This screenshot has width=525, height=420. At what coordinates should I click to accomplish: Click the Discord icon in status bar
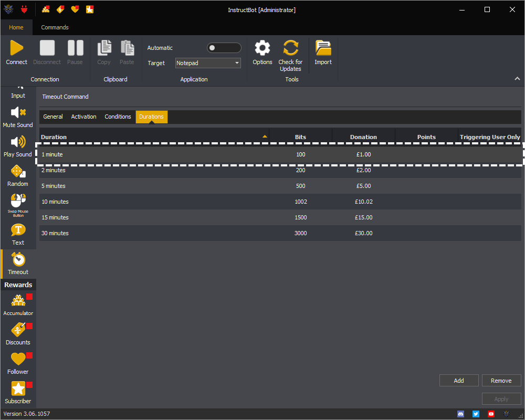coord(461,414)
